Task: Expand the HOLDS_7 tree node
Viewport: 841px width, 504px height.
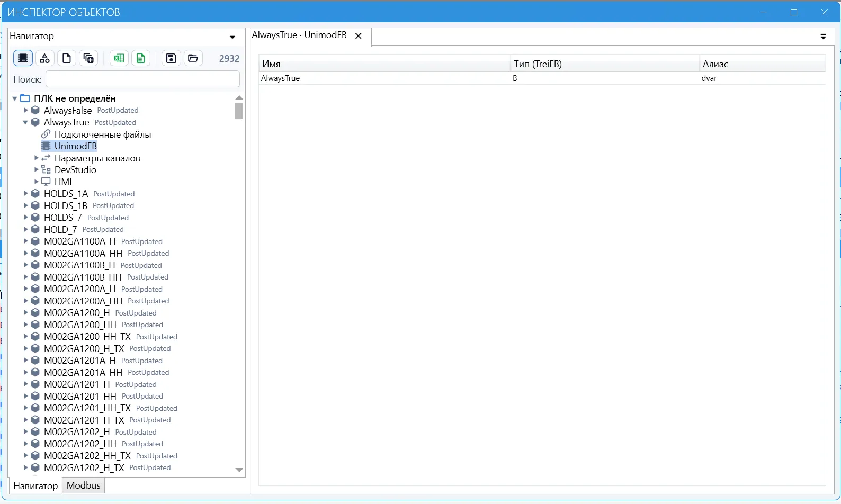Action: 25,218
